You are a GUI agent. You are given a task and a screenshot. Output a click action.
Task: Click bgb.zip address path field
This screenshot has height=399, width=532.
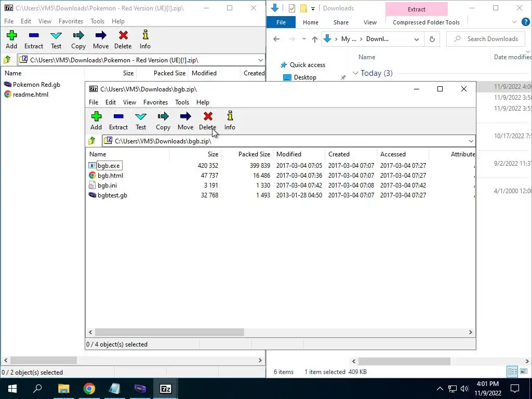(289, 141)
